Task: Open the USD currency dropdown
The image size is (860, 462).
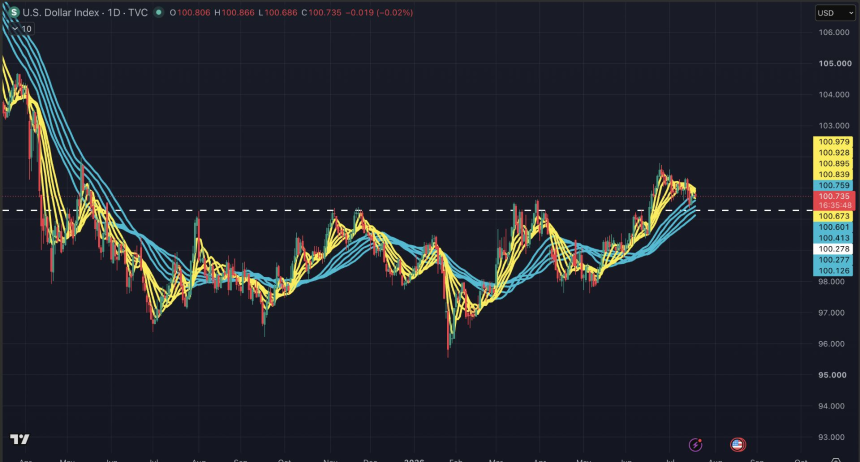Action: [835, 13]
